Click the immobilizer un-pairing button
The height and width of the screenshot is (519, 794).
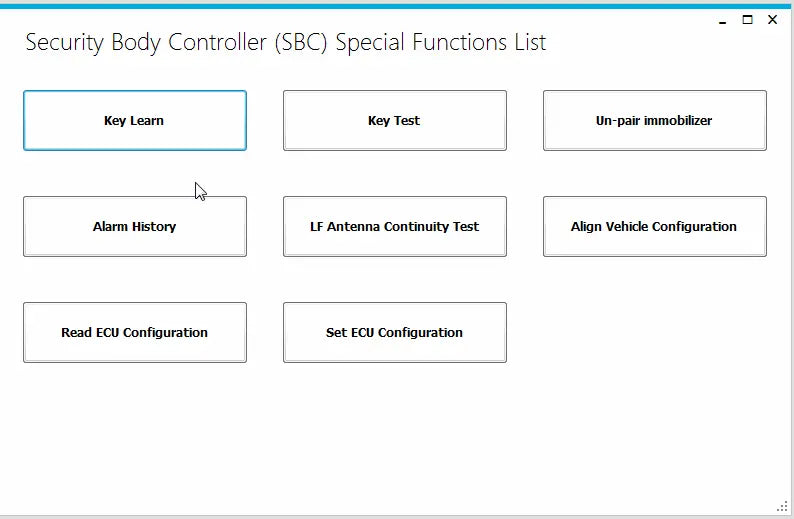point(654,121)
